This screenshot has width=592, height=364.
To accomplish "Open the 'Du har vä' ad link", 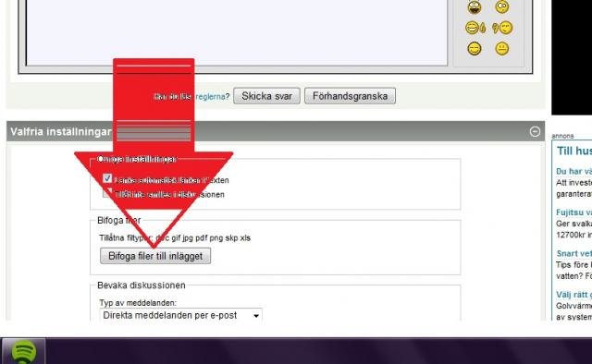I will (x=573, y=171).
